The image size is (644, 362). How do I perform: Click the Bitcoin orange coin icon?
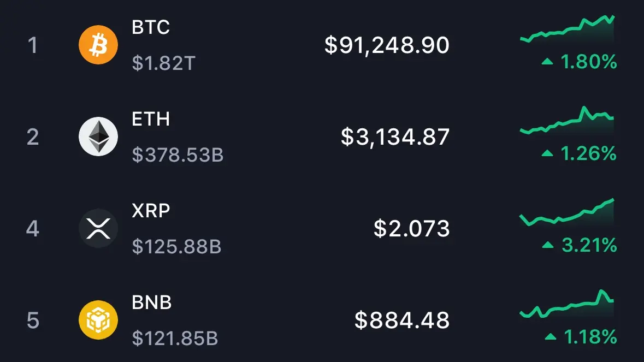click(98, 45)
